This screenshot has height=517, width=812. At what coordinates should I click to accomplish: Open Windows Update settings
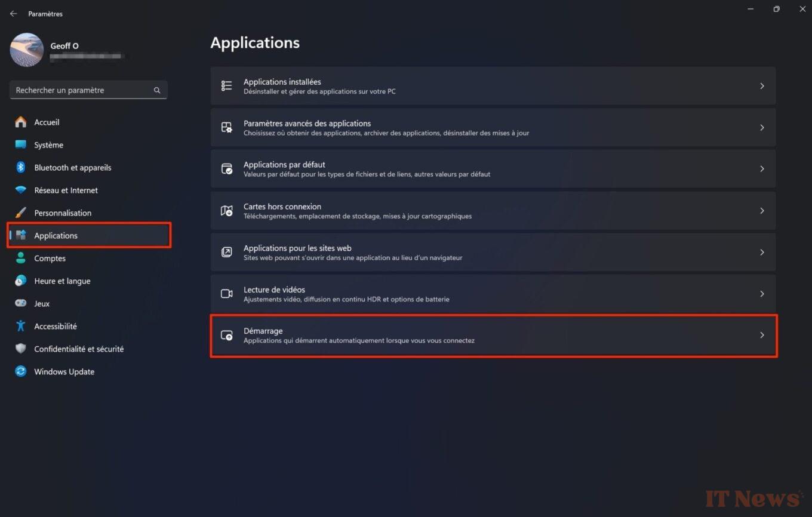pos(64,371)
